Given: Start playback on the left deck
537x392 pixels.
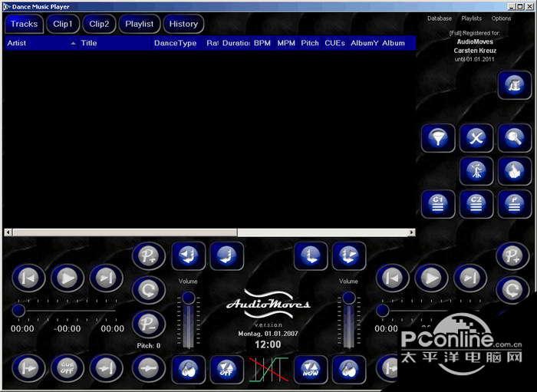Looking at the screenshot, I should pos(68,278).
